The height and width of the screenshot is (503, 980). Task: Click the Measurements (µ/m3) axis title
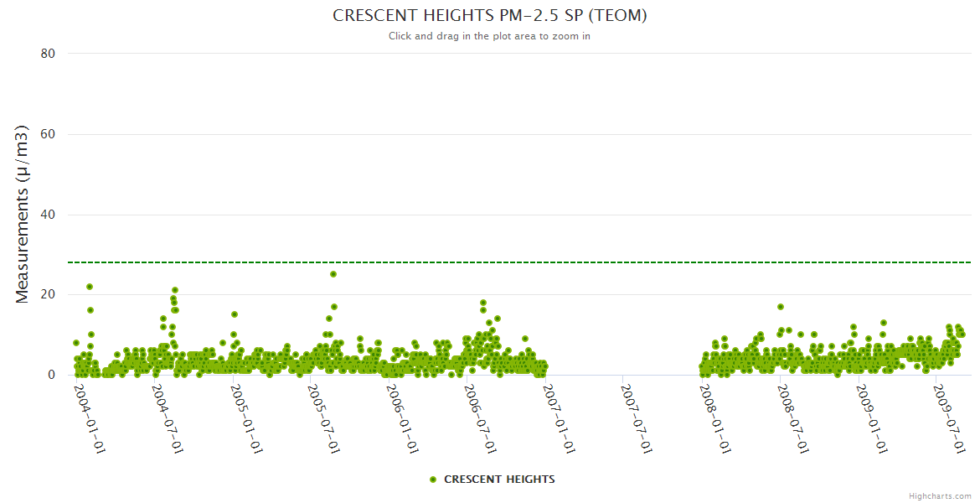[23, 214]
